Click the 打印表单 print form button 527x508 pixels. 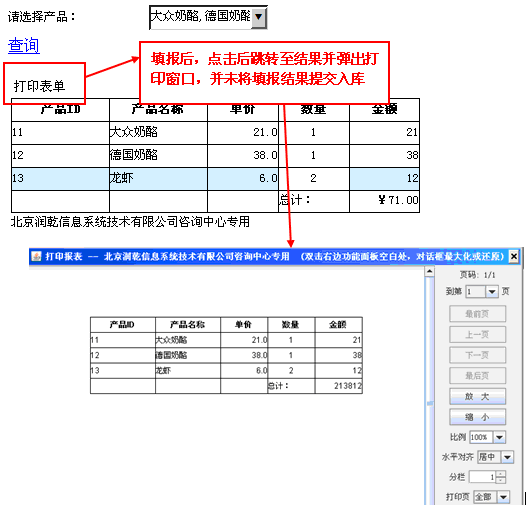(39, 86)
